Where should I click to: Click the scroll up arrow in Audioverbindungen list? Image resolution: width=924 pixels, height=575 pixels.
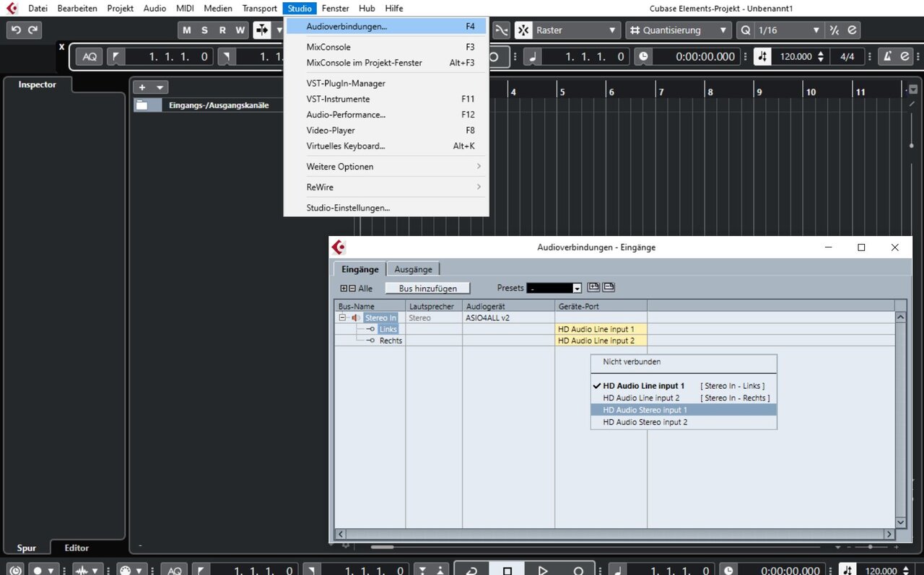point(900,317)
